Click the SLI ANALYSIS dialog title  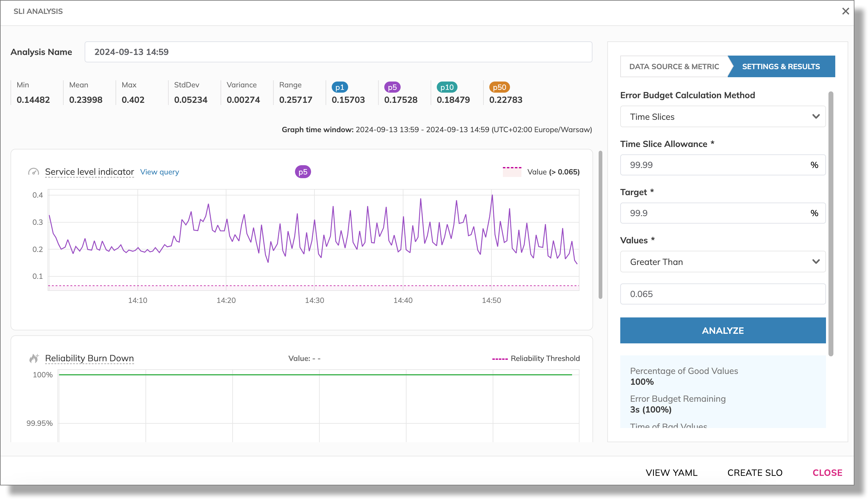tap(38, 11)
